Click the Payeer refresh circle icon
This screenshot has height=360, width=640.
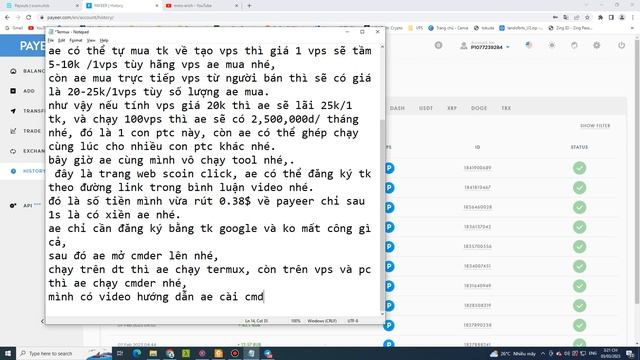pyautogui.click(x=574, y=45)
